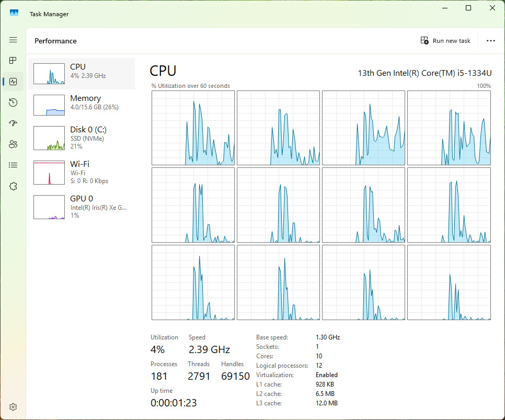
Task: Click the Memory mini graph thumbnail
Action: [49, 105]
